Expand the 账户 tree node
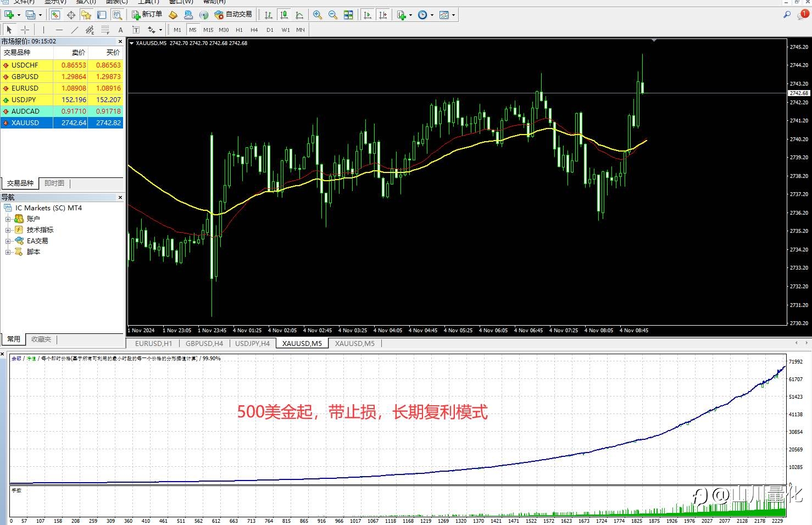The height and width of the screenshot is (525, 812). pyautogui.click(x=8, y=219)
